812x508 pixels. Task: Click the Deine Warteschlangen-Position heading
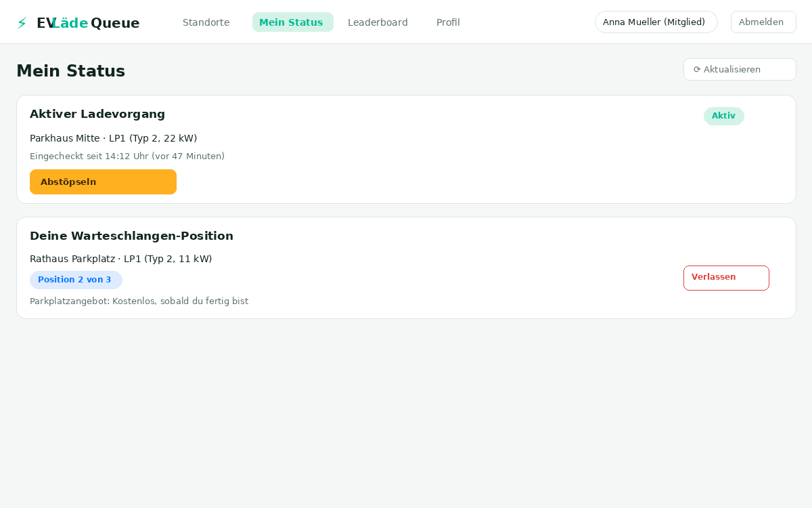tap(131, 236)
